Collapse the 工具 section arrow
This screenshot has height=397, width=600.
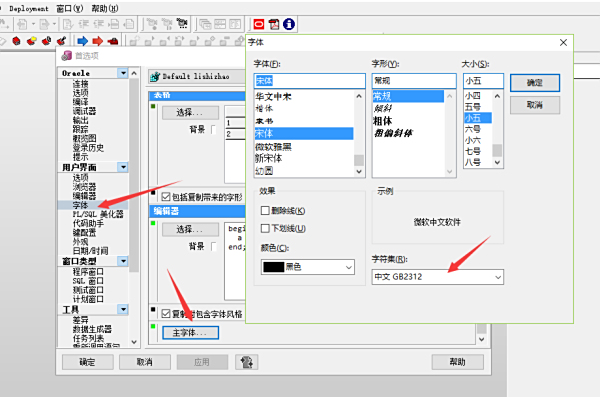[123, 309]
